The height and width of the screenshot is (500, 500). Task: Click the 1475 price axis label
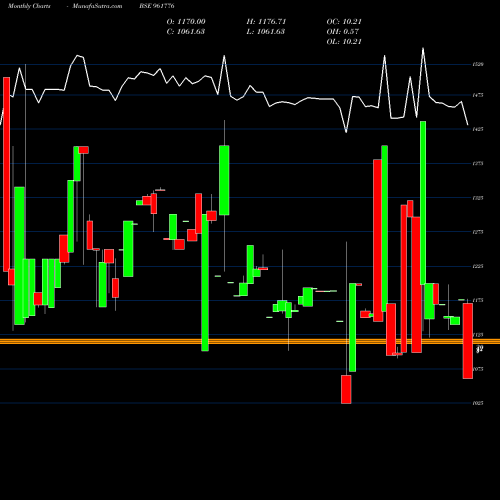478,95
